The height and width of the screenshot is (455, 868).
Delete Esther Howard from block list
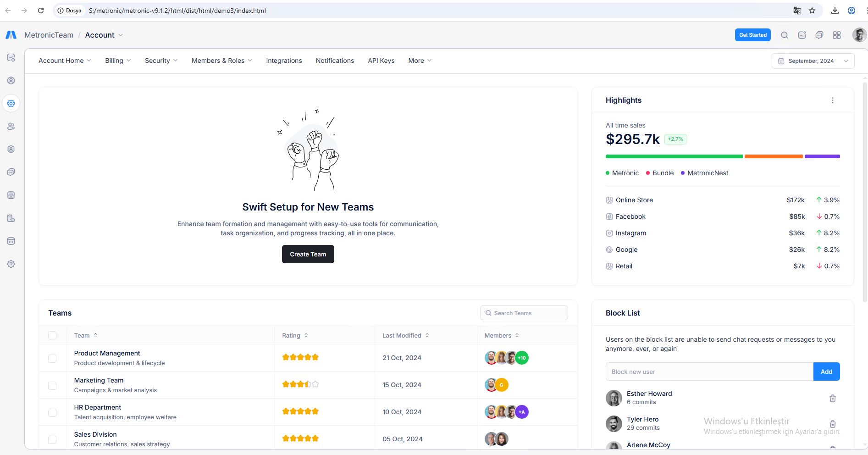832,398
